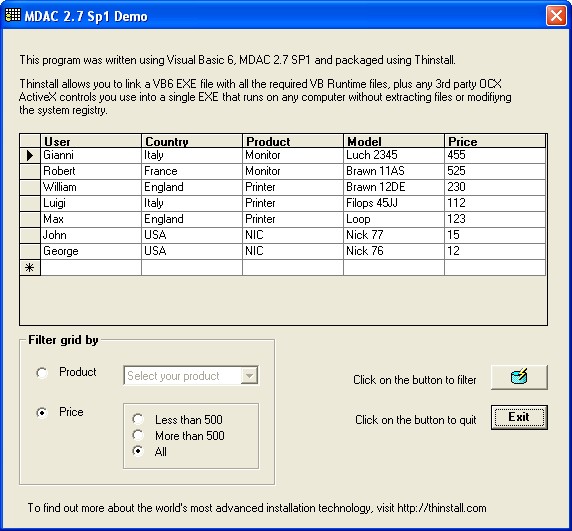Choose the All price option
The image size is (572, 531).
(138, 451)
